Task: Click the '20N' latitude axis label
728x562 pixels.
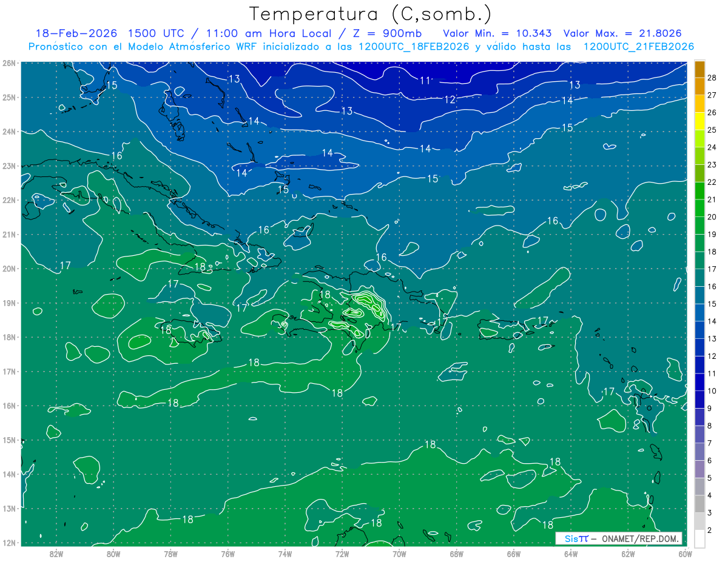Action: 8,269
